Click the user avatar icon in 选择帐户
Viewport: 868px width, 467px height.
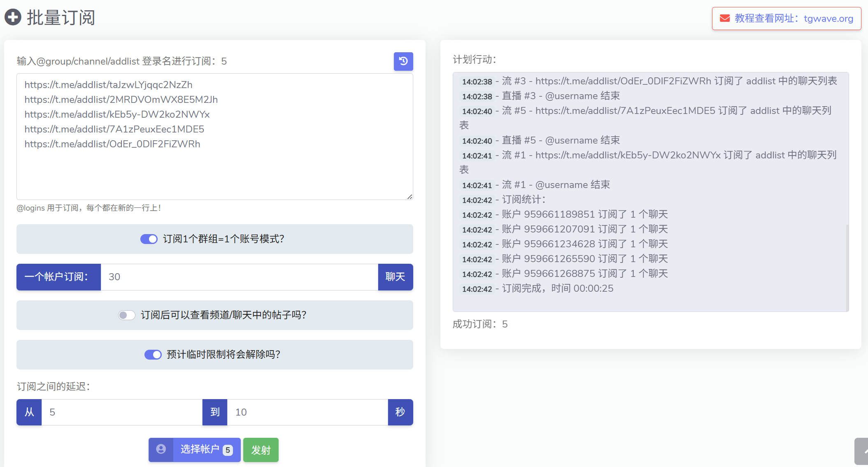(161, 449)
